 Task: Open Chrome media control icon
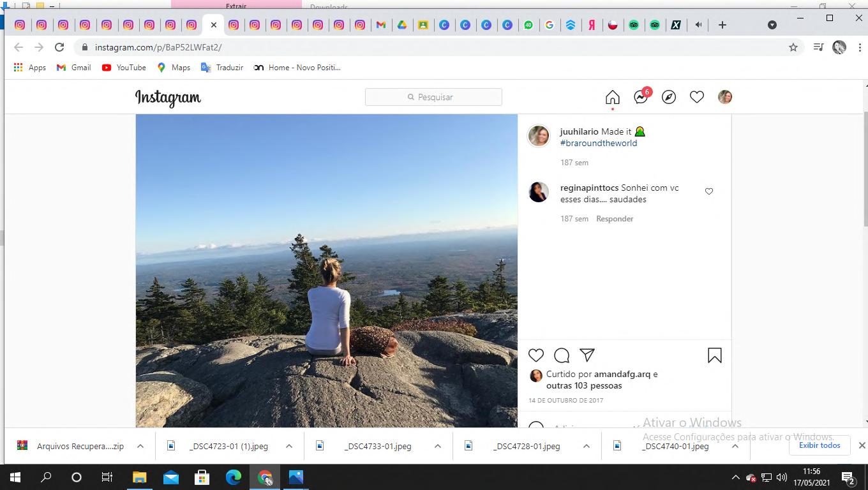pyautogui.click(x=819, y=47)
